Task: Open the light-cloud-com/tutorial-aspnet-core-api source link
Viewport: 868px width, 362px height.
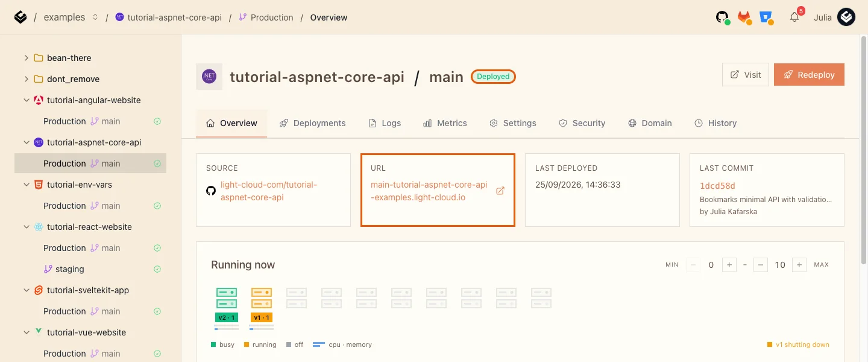Action: 268,191
